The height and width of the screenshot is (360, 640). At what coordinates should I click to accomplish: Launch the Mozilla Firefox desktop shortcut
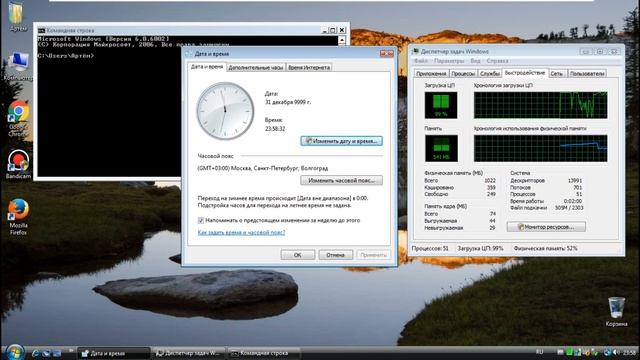18,216
